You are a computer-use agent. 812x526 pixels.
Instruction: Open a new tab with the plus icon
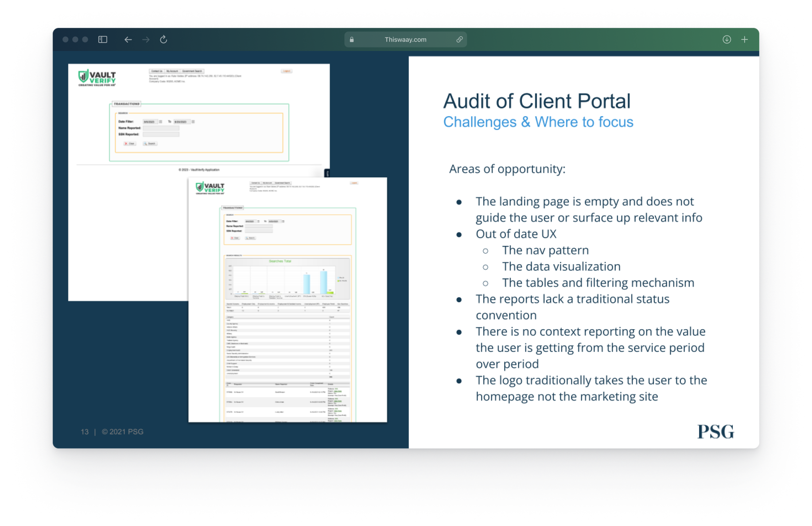745,39
